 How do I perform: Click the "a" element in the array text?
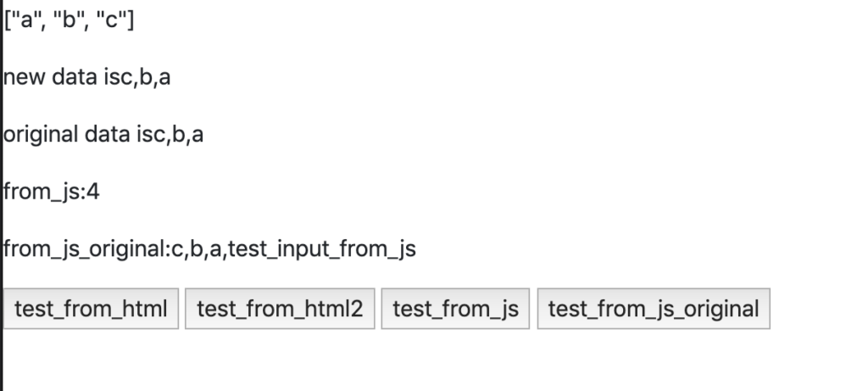coord(26,20)
